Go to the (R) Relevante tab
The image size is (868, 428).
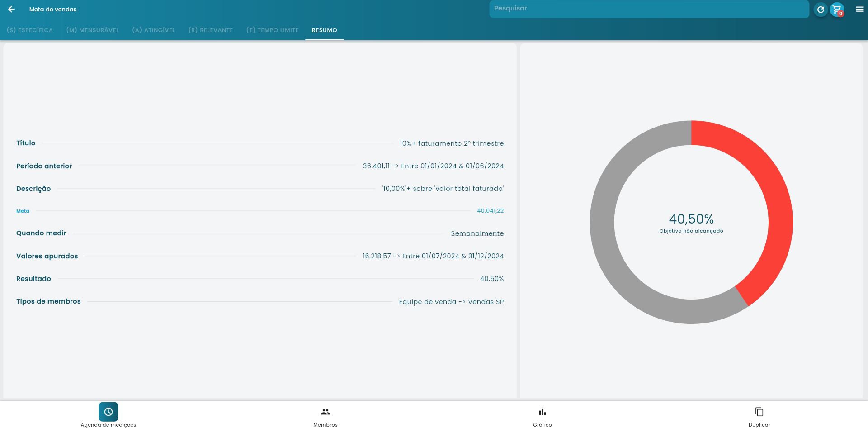point(211,30)
